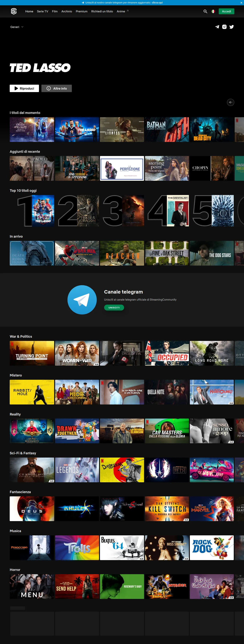Screen dimensions: 244x644
Task: Open the Twitter social icon
Action: pyautogui.click(x=231, y=27)
